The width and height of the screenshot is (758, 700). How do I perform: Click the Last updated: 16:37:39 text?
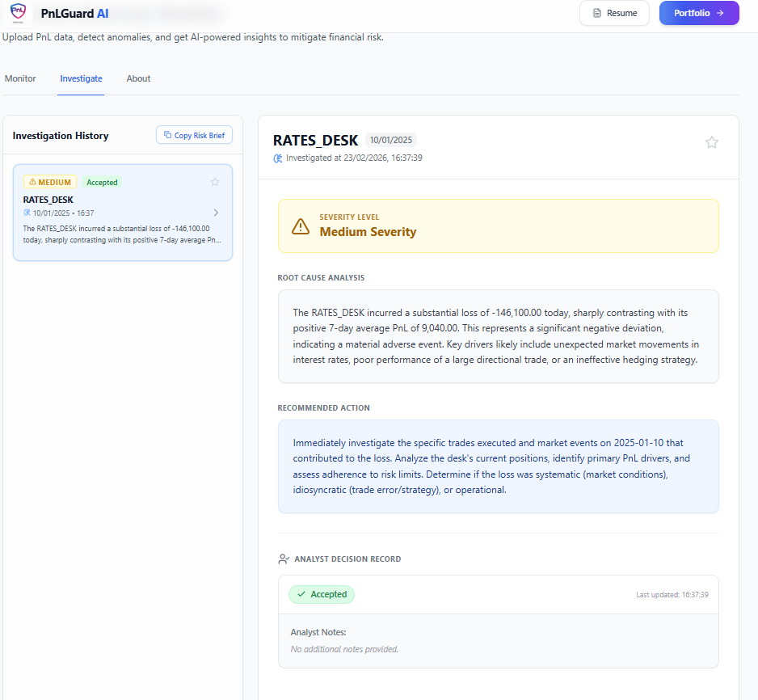(672, 595)
